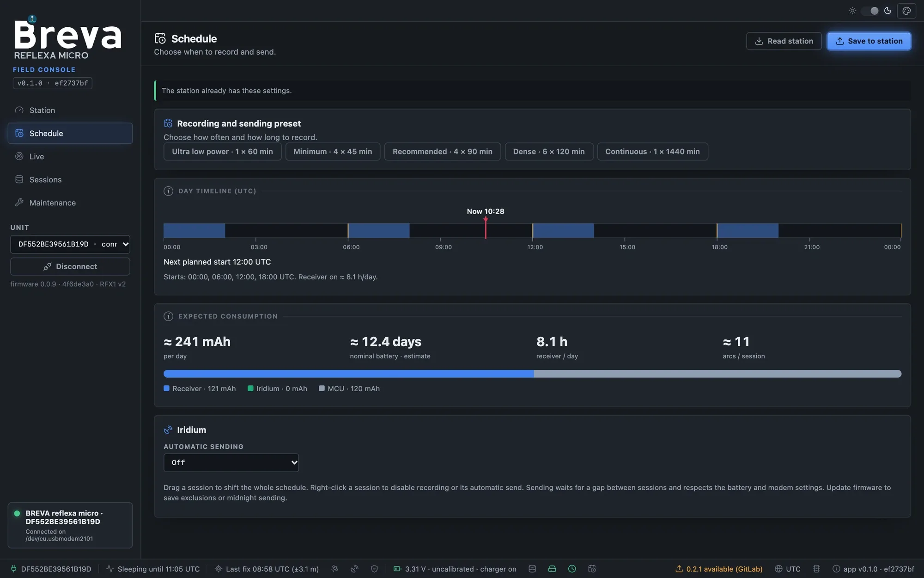Click the battery voltage status icon
This screenshot has width=924, height=578.
[x=397, y=569]
